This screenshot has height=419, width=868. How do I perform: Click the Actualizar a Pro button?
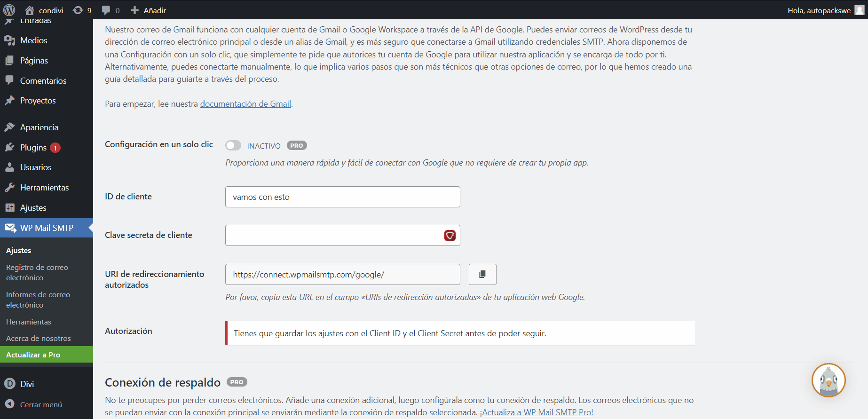coord(33,355)
